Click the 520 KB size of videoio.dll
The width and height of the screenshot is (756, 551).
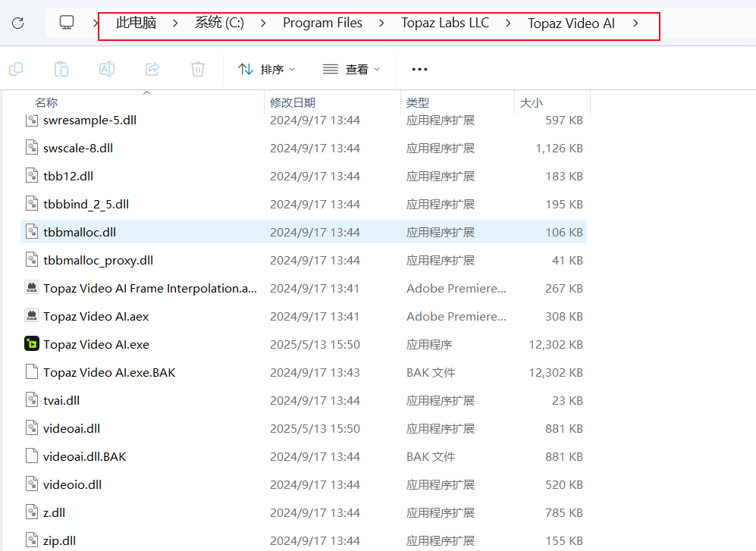[564, 484]
